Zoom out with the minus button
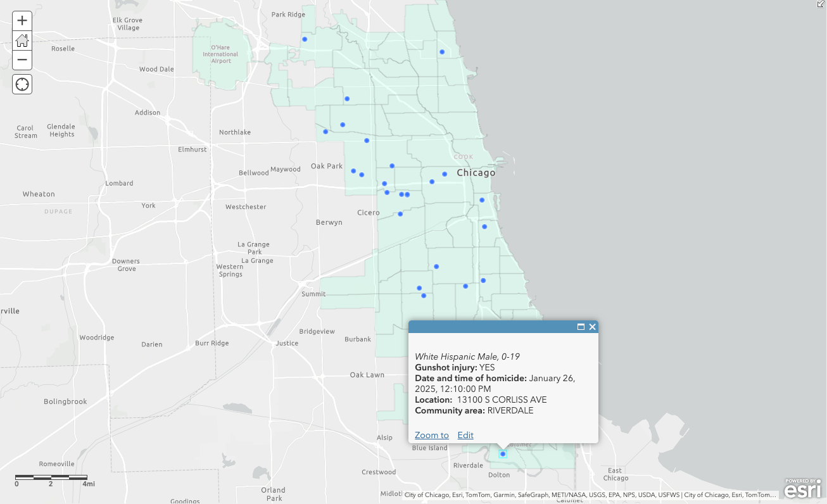The height and width of the screenshot is (504, 827). tap(22, 60)
